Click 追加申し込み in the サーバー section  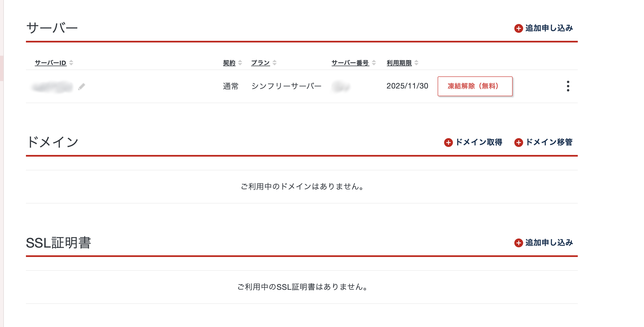click(549, 28)
